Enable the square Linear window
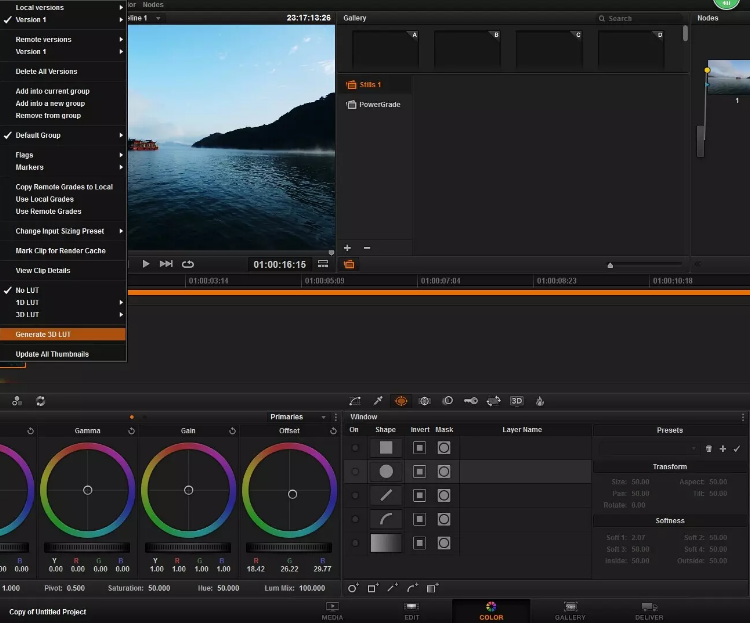Viewport: 750px width, 623px height. pyautogui.click(x=355, y=448)
